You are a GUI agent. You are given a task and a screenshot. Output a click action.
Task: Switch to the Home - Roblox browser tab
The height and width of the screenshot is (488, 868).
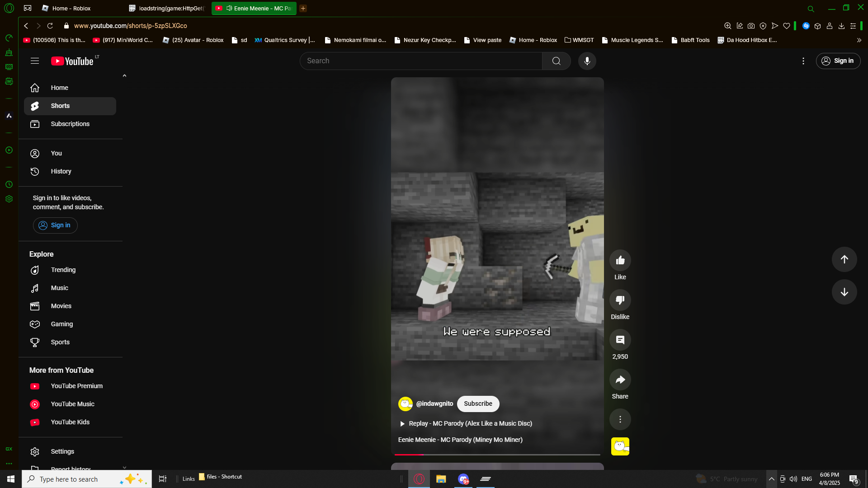tap(71, 8)
